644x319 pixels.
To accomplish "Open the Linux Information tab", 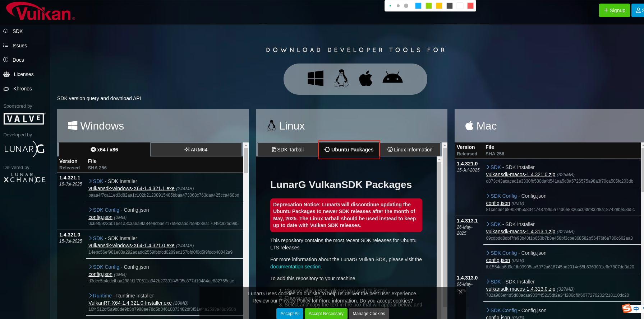I will click(x=410, y=150).
